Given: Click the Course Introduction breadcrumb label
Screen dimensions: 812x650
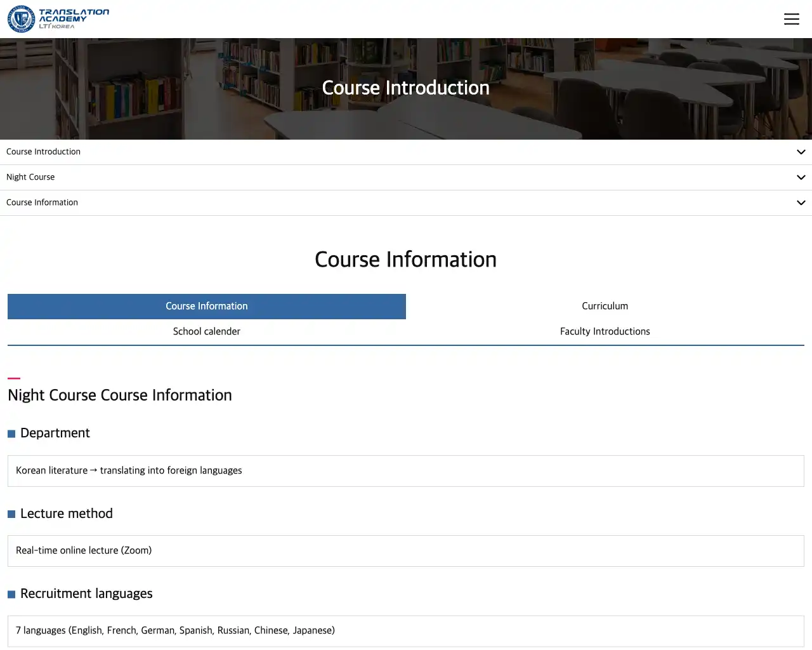Looking at the screenshot, I should [43, 152].
